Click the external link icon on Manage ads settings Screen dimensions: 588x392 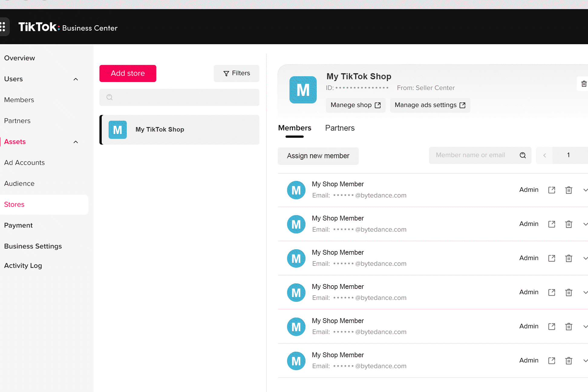(462, 105)
